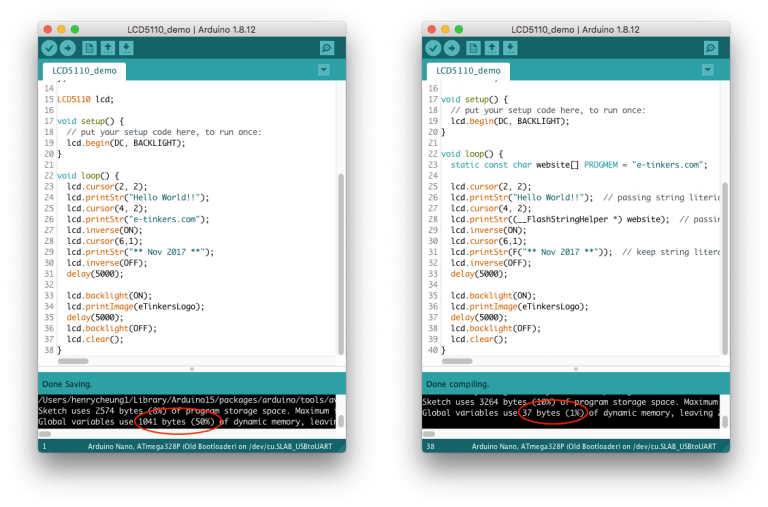Image resolution: width=768 pixels, height=507 pixels.
Task: Save sketch icon in left Arduino window
Action: coord(126,48)
